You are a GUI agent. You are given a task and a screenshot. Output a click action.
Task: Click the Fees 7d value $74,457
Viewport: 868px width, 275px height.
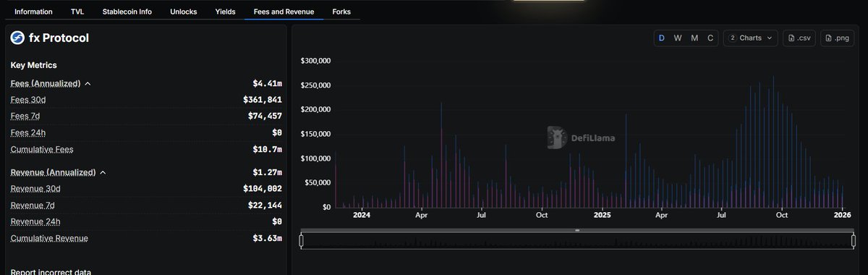pos(265,116)
